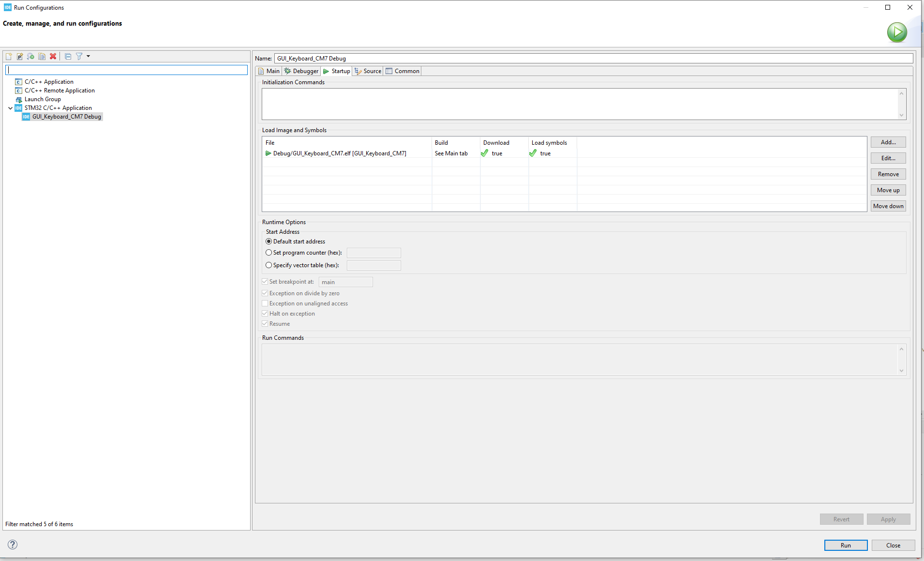Create a new launch configuration

pyautogui.click(x=9, y=57)
